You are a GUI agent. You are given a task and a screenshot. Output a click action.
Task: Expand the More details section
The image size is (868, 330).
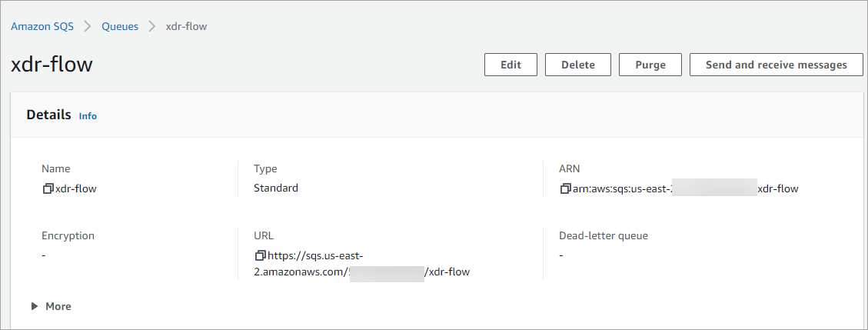(x=51, y=306)
